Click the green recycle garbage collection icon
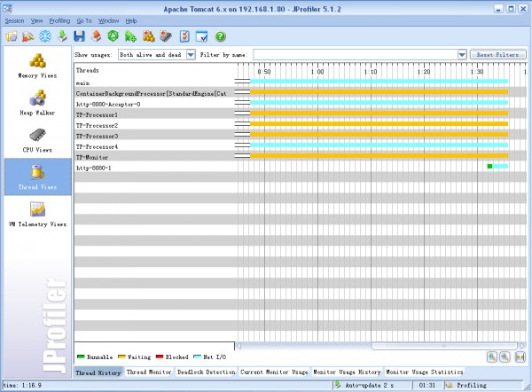Viewport: 532px width, 392px height. point(113,35)
